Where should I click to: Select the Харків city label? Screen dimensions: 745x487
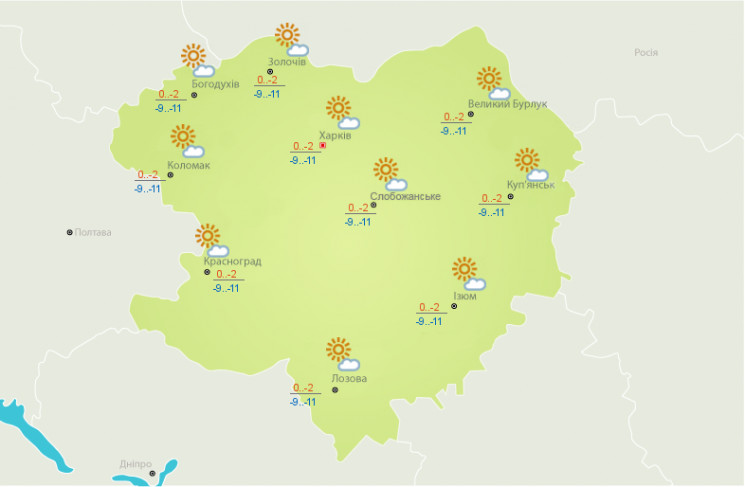coord(335,135)
